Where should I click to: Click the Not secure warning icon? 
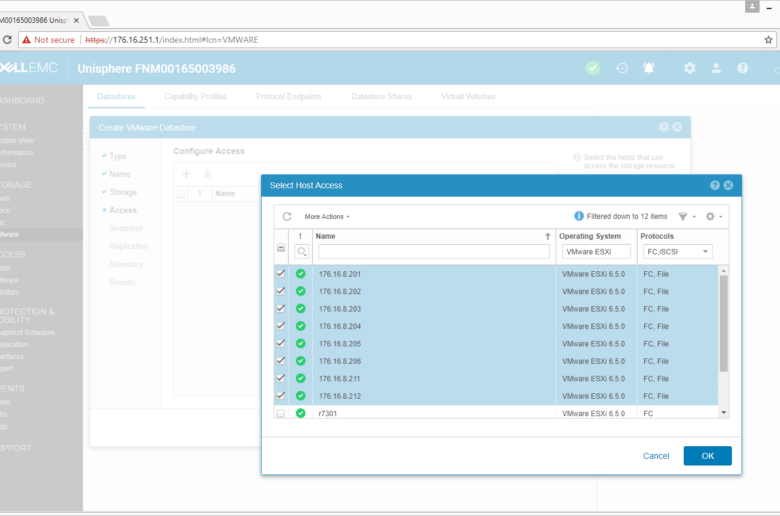coord(26,40)
